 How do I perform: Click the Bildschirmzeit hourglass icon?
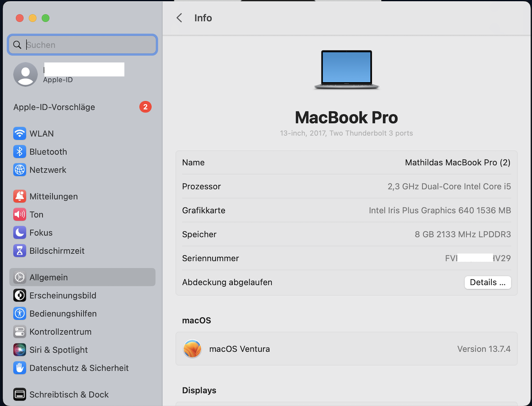[20, 251]
